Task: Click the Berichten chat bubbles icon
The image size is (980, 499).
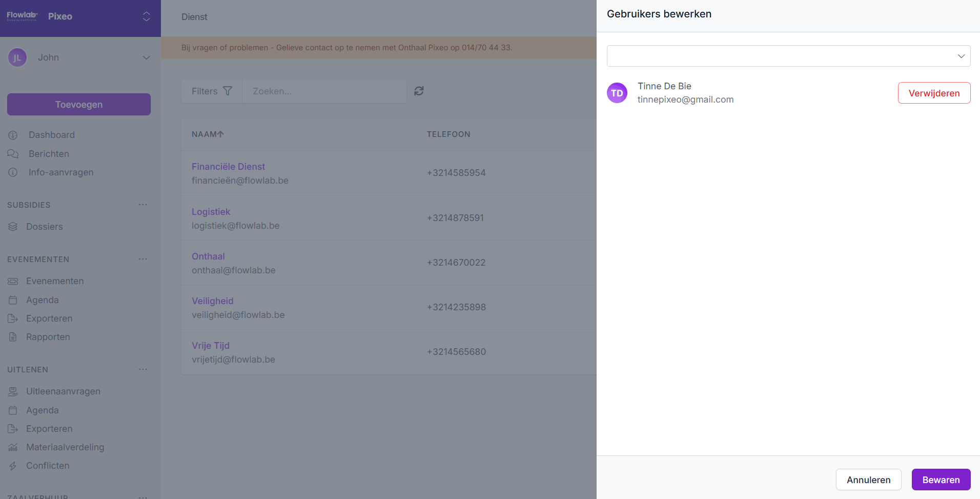Action: pyautogui.click(x=13, y=154)
